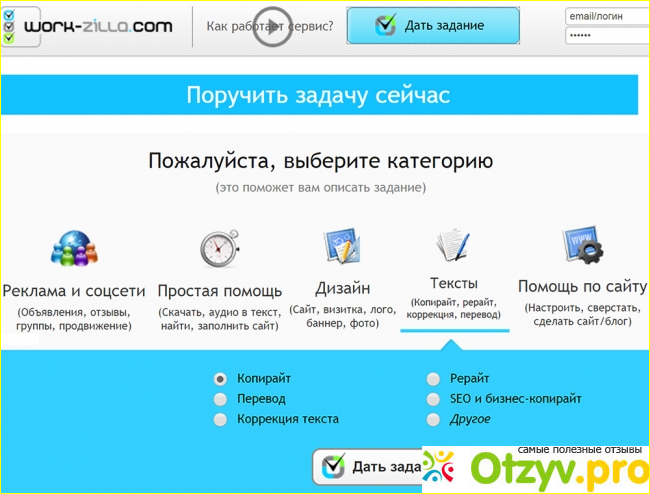Image resolution: width=650 pixels, height=494 pixels.
Task: Open the 'Тексты' category label
Action: [x=454, y=283]
